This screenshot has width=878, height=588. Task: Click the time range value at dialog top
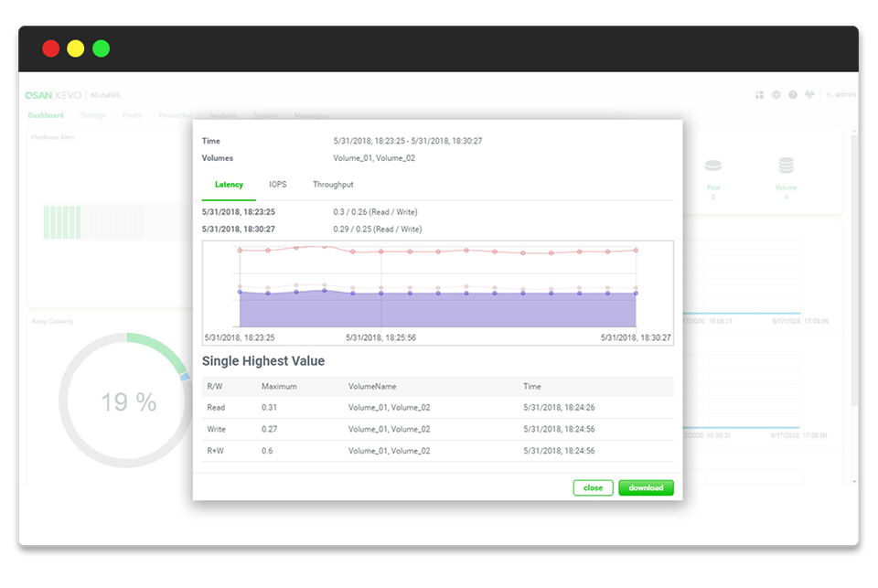point(408,141)
